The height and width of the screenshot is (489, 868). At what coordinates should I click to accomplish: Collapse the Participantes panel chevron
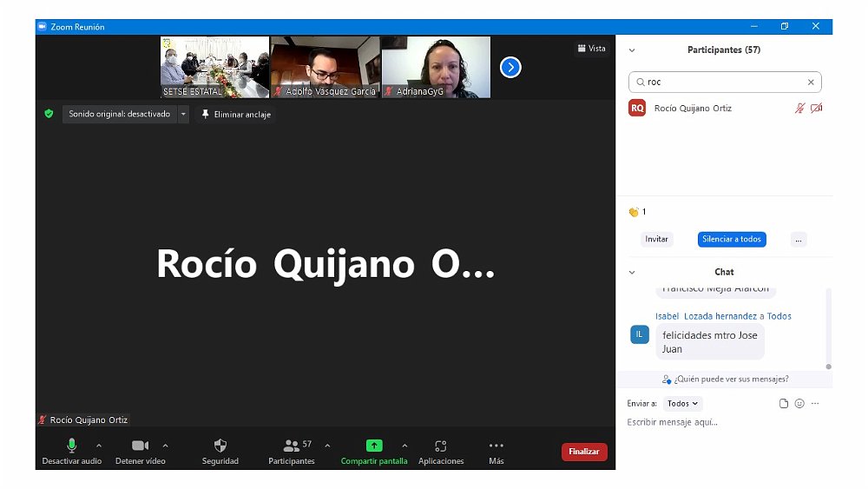(x=632, y=50)
